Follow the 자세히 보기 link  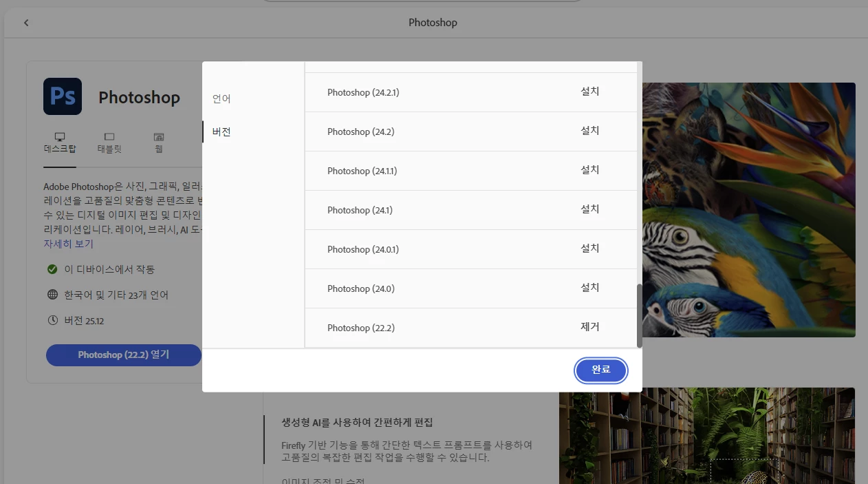68,244
